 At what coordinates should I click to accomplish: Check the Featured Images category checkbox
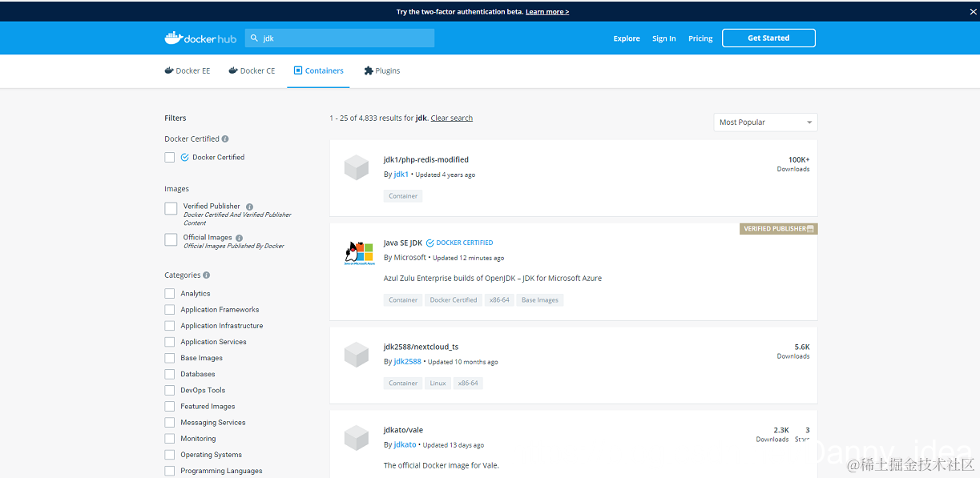[170, 407]
